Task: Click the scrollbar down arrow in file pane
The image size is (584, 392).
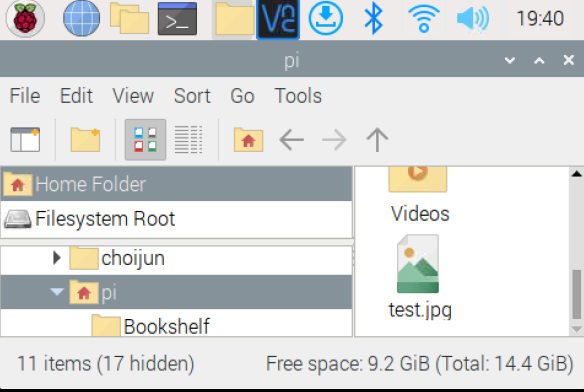Action: [x=576, y=329]
